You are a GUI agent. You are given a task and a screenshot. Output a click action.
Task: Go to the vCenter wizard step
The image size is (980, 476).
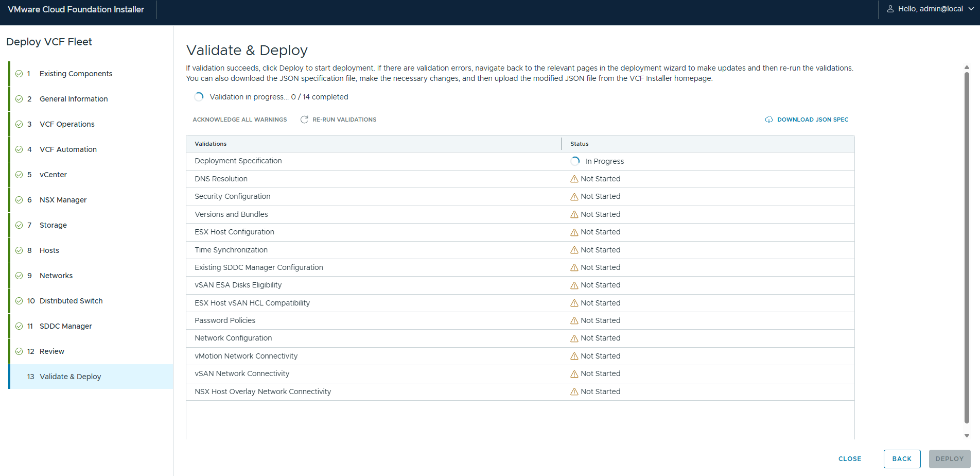(x=53, y=175)
